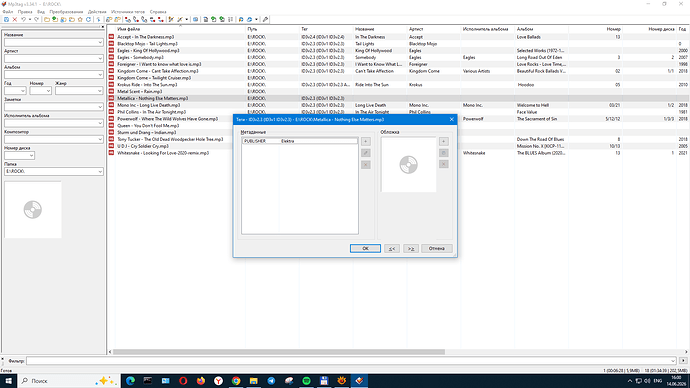690x388 pixels.
Task: Select file Blacktop Mojo - Tail Lights.mp3
Action: (147, 44)
